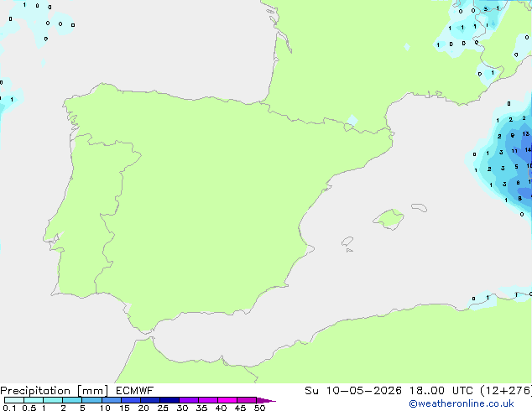
Task: Click the 40–45 mm bright magenta legend swatch
Action: point(227,400)
